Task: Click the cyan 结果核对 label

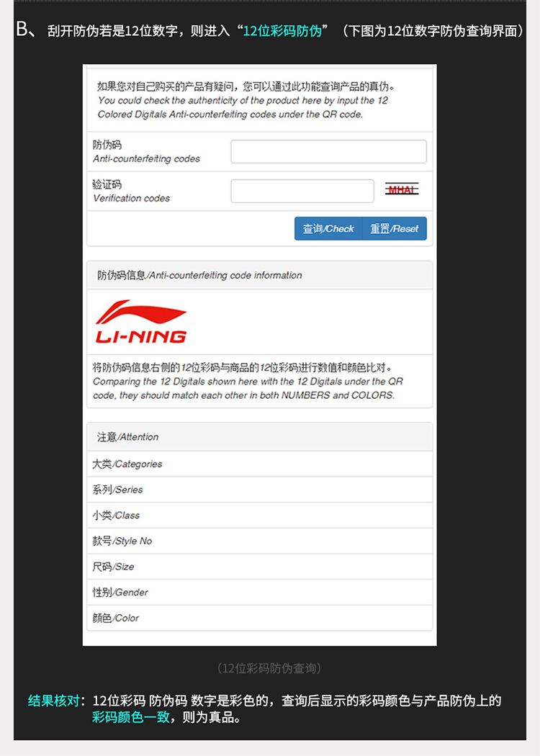Action: [x=53, y=701]
